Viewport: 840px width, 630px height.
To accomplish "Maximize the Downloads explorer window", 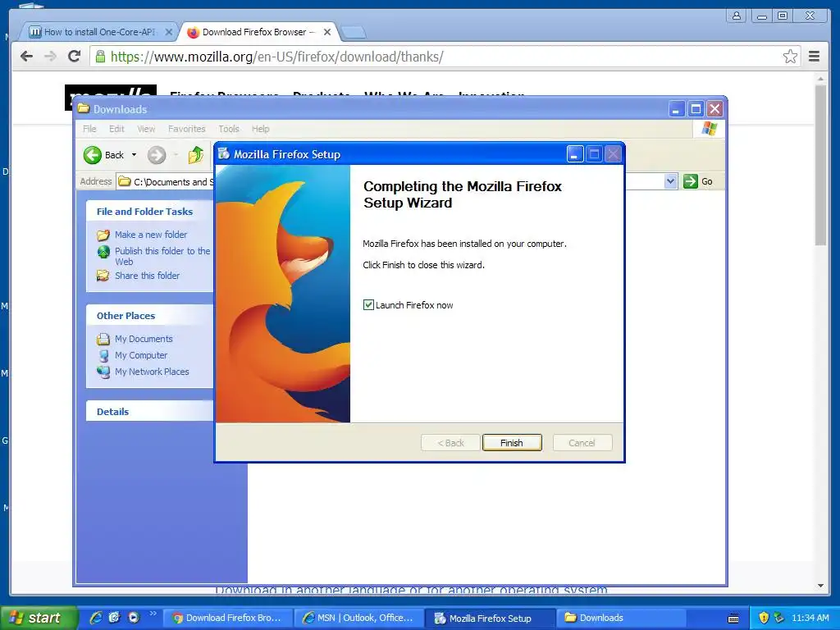I will [696, 109].
